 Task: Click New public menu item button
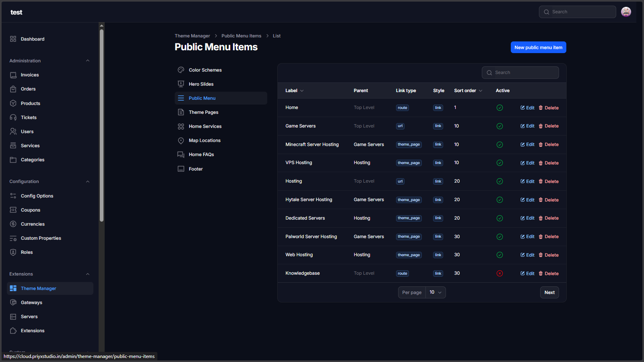click(538, 47)
